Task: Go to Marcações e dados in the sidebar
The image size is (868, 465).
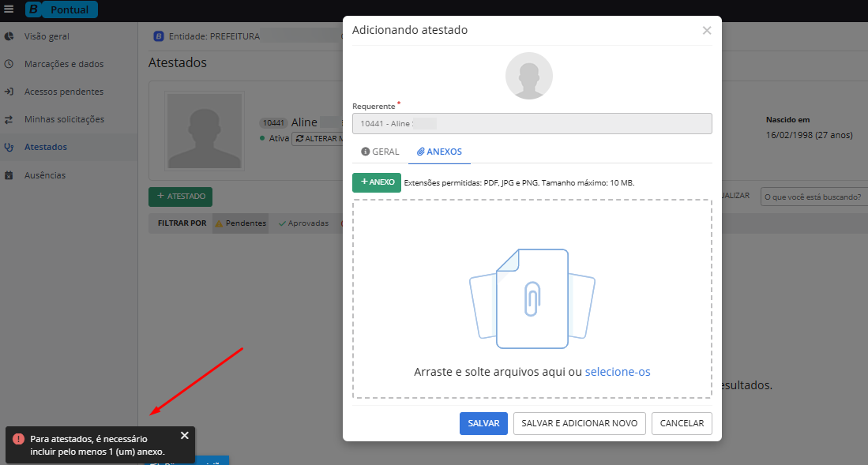Action: tap(64, 64)
